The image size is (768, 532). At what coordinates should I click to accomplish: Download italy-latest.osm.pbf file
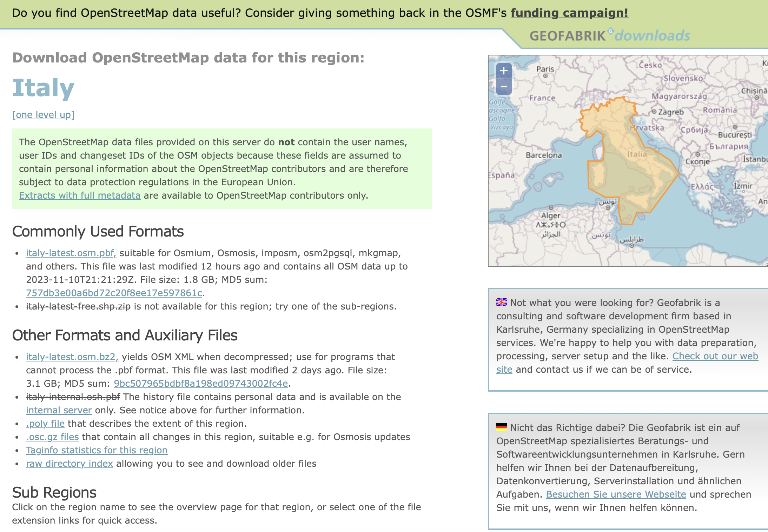71,253
